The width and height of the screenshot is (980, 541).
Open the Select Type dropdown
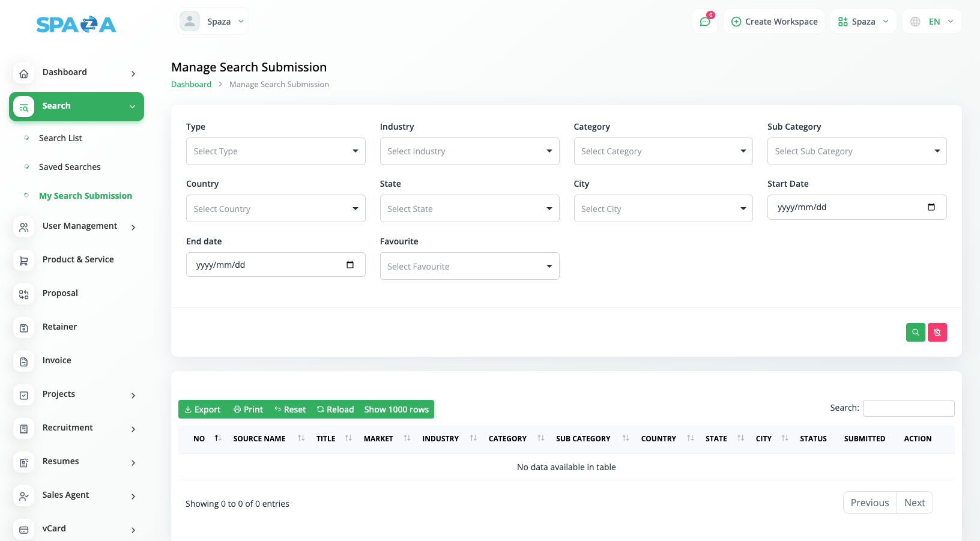[276, 151]
